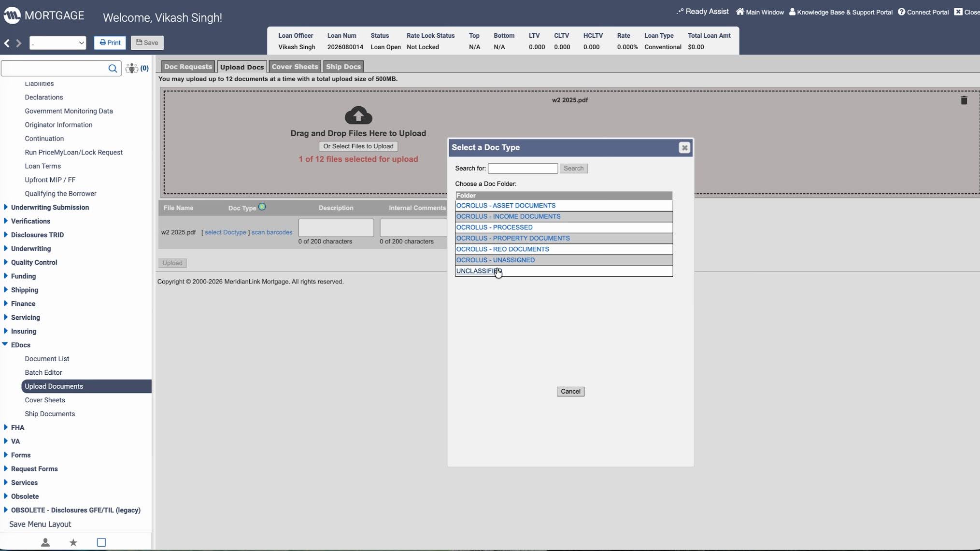Click the search magnifier icon in sidebar

click(113, 69)
